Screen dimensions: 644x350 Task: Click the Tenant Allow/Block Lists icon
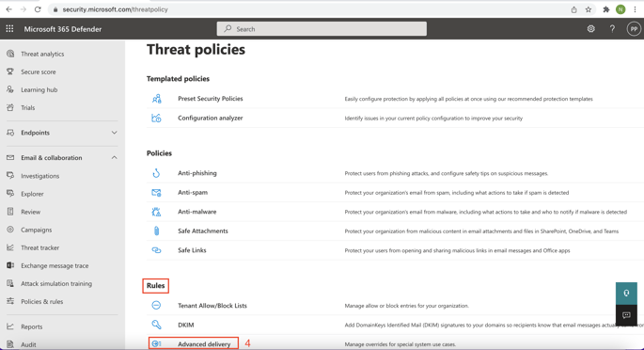click(x=156, y=305)
